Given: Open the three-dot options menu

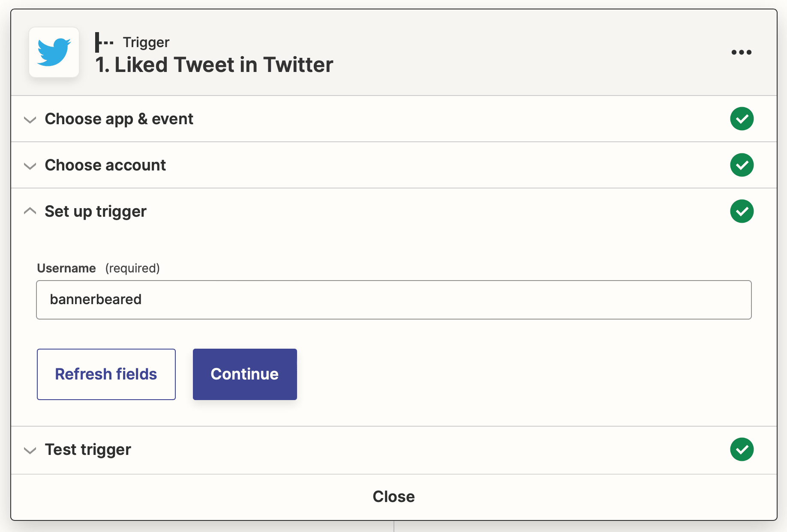Looking at the screenshot, I should (x=742, y=52).
